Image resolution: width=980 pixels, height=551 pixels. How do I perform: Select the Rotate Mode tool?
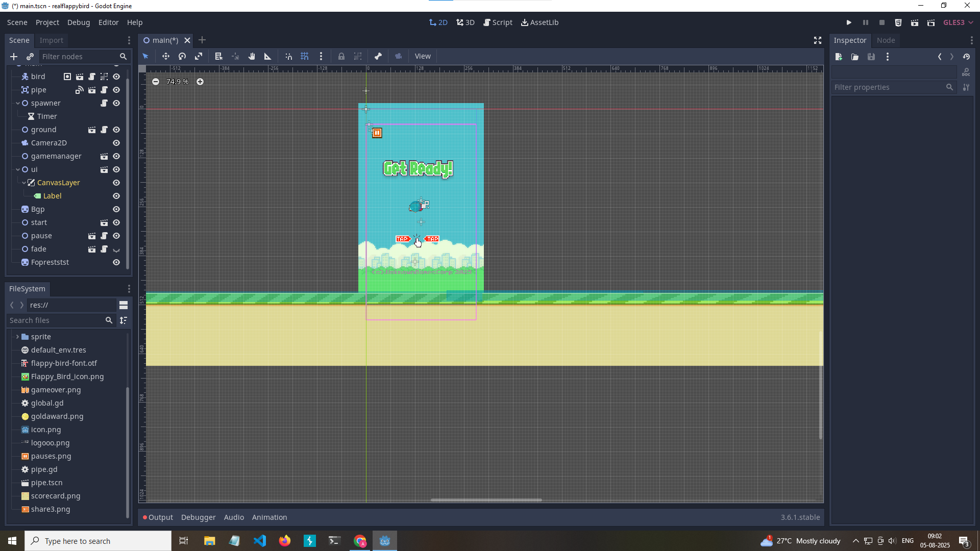click(x=182, y=56)
